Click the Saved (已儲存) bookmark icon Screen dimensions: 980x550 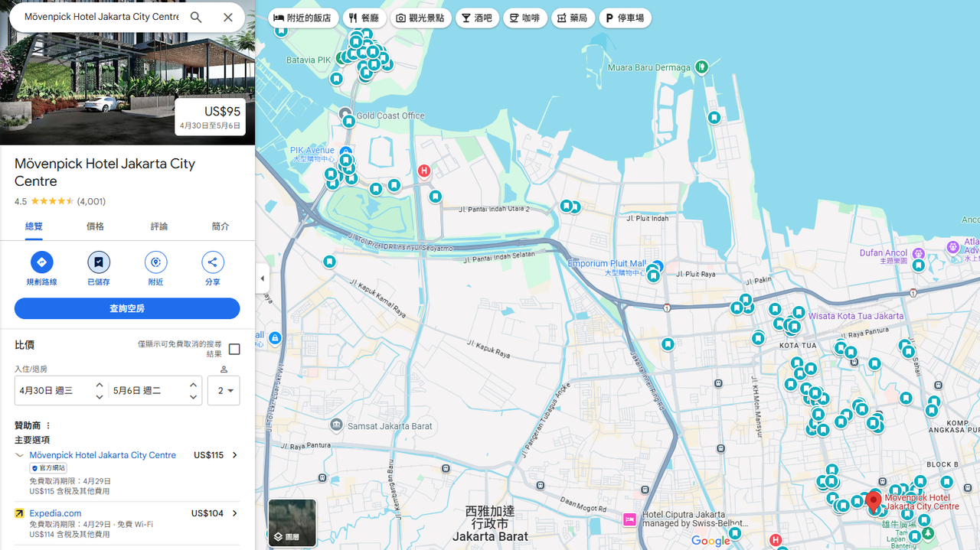point(99,262)
